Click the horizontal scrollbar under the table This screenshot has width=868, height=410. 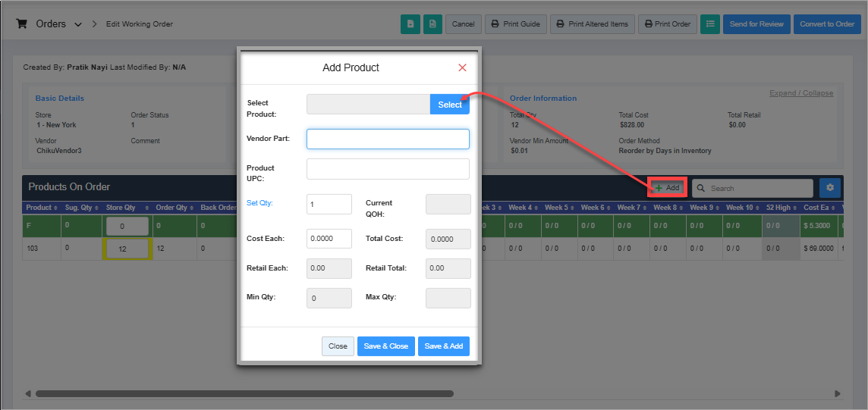[244, 393]
